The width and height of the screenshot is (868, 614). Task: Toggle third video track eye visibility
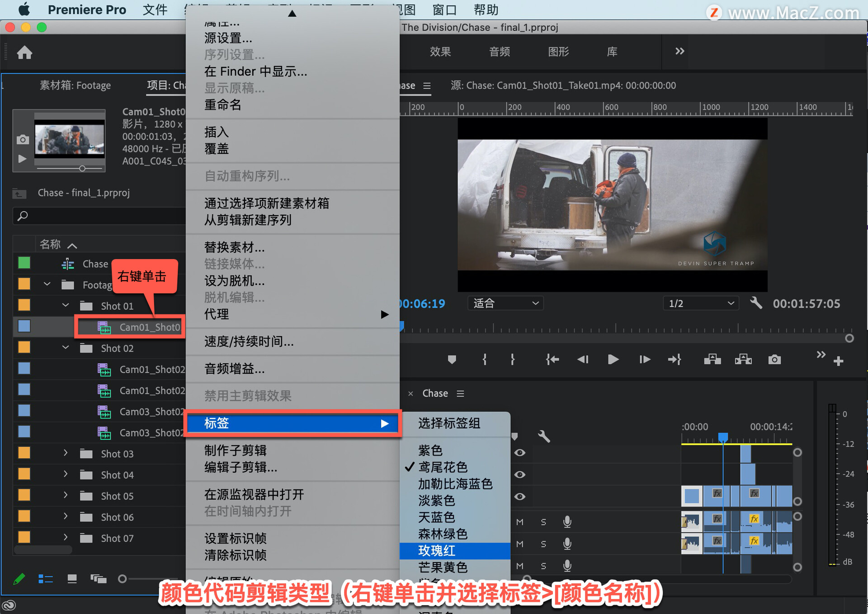point(520,497)
